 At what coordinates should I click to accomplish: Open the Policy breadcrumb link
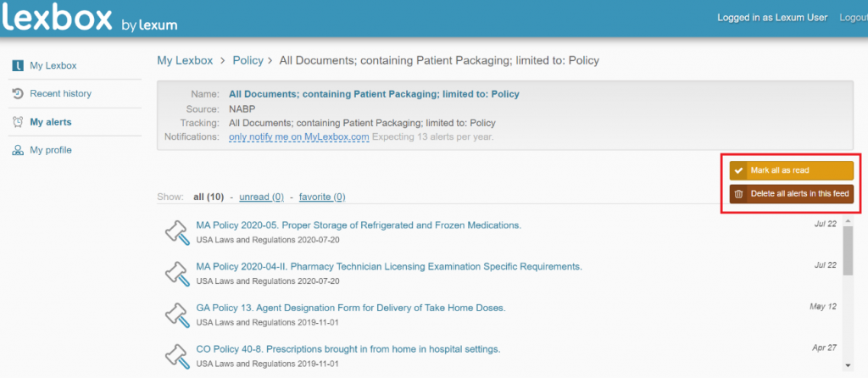tap(248, 61)
